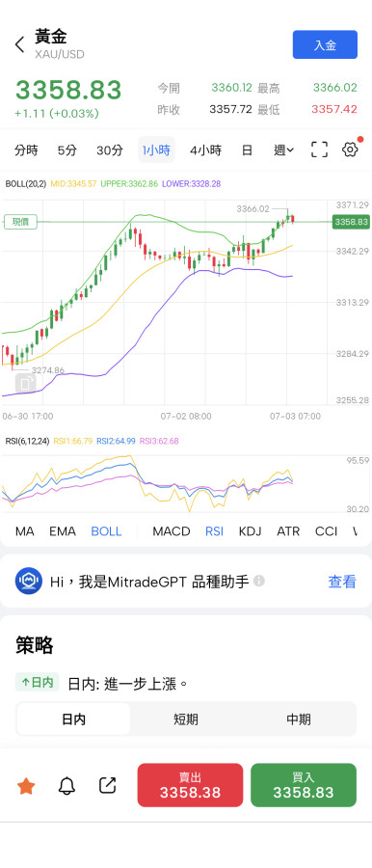372x868 pixels.
Task: Tap the 黃金 title text
Action: (51, 37)
